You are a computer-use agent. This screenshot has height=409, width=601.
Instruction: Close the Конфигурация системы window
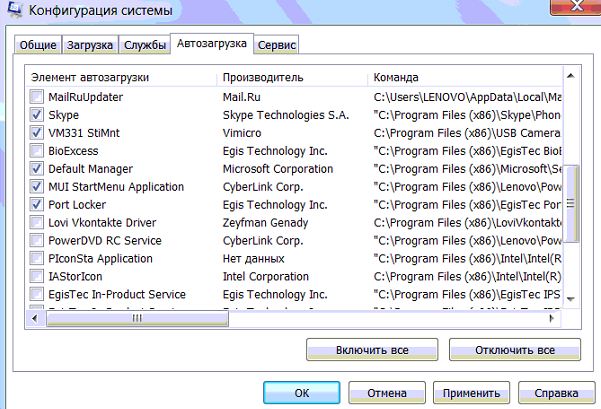click(576, 7)
